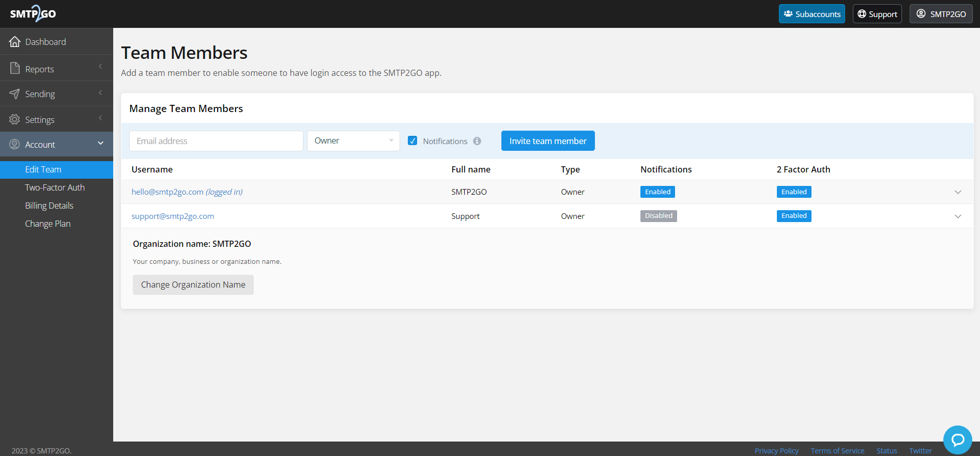Click Change Organization Name button
This screenshot has width=980, height=456.
tap(193, 285)
